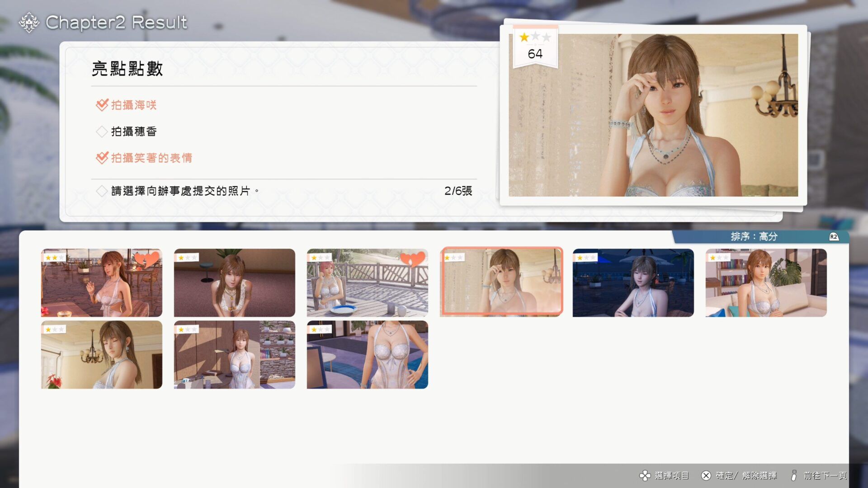868x488 pixels.
Task: Click the score 64 on the preview badge
Action: pos(535,54)
